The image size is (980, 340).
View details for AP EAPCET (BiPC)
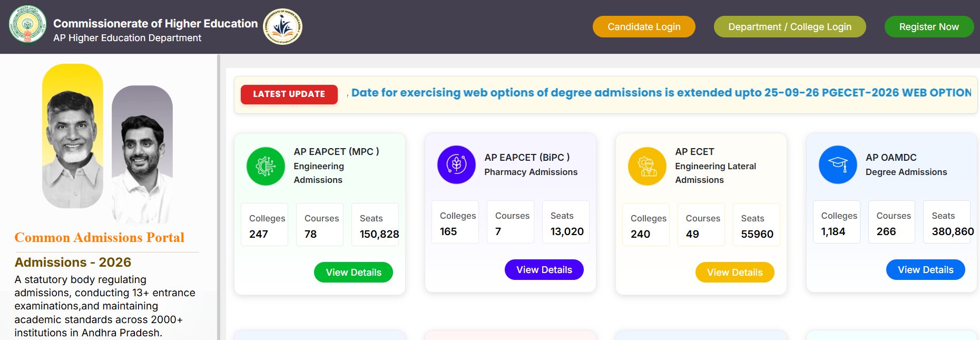[544, 270]
